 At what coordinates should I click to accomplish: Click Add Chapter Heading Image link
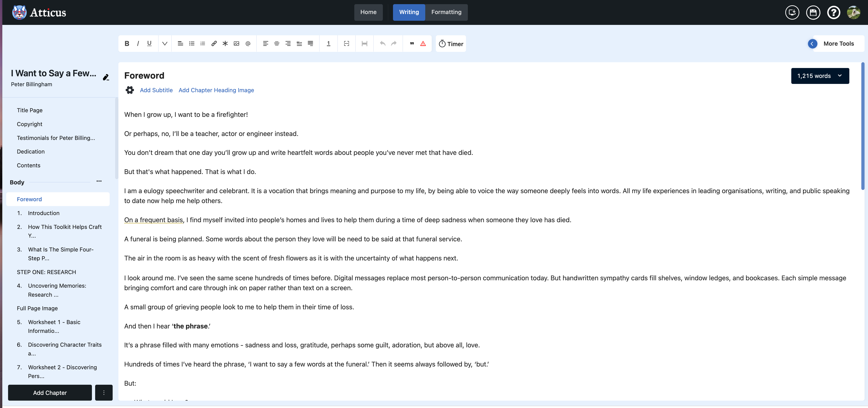(x=216, y=90)
